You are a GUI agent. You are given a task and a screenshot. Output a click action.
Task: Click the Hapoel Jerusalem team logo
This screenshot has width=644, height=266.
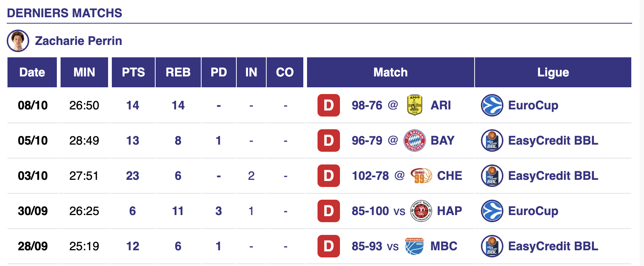[421, 211]
